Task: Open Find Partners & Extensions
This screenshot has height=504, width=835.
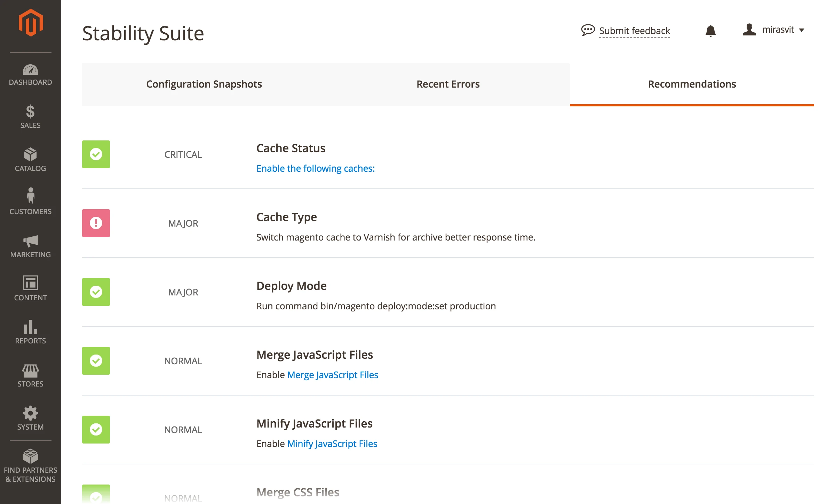Action: point(31,466)
